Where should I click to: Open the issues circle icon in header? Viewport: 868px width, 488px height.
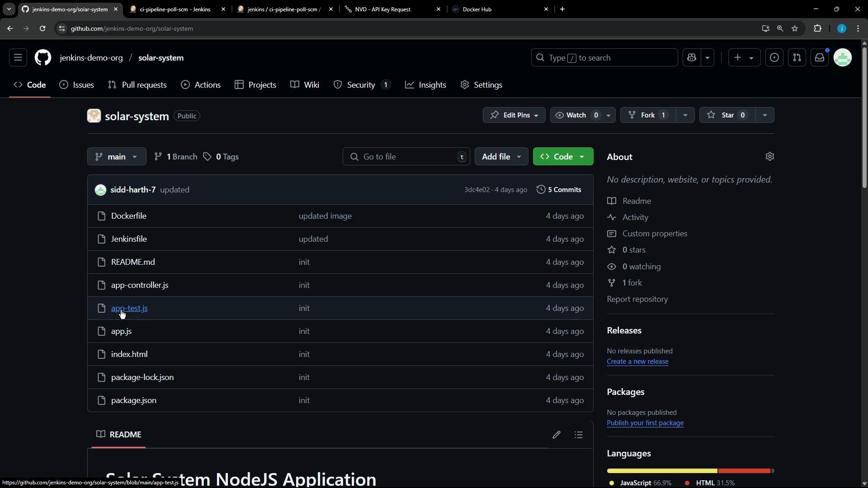coord(774,58)
